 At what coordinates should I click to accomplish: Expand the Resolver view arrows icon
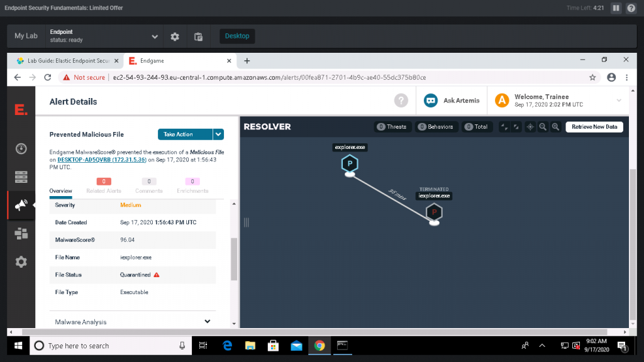coord(516,127)
